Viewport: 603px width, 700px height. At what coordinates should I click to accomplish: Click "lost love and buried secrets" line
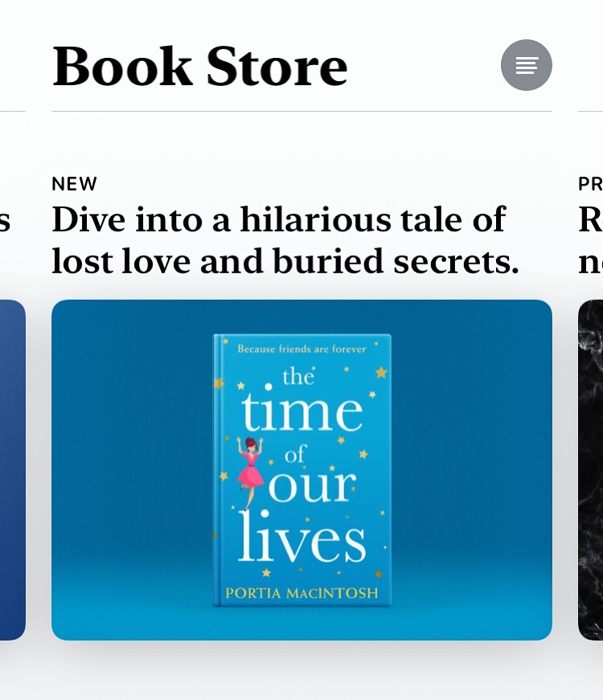(x=285, y=261)
